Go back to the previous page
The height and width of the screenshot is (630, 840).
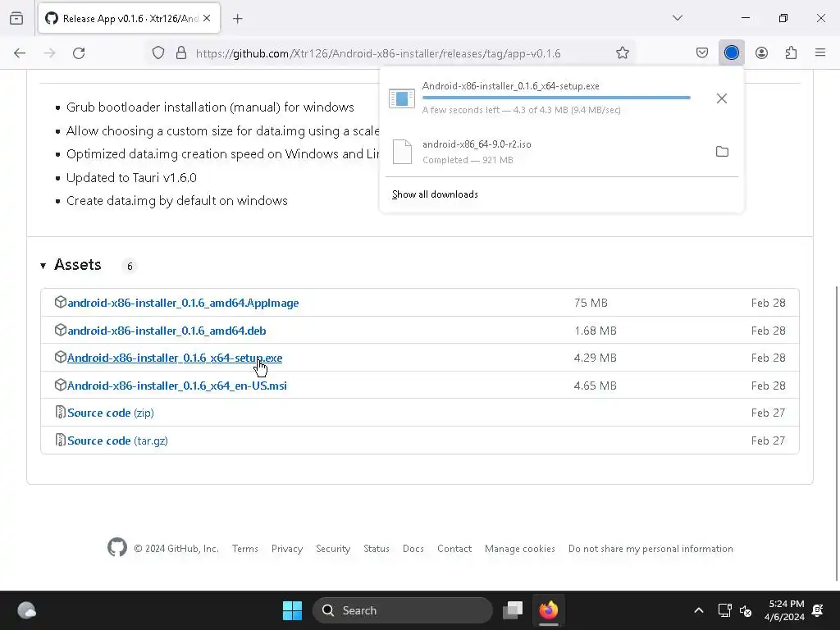pyautogui.click(x=20, y=53)
